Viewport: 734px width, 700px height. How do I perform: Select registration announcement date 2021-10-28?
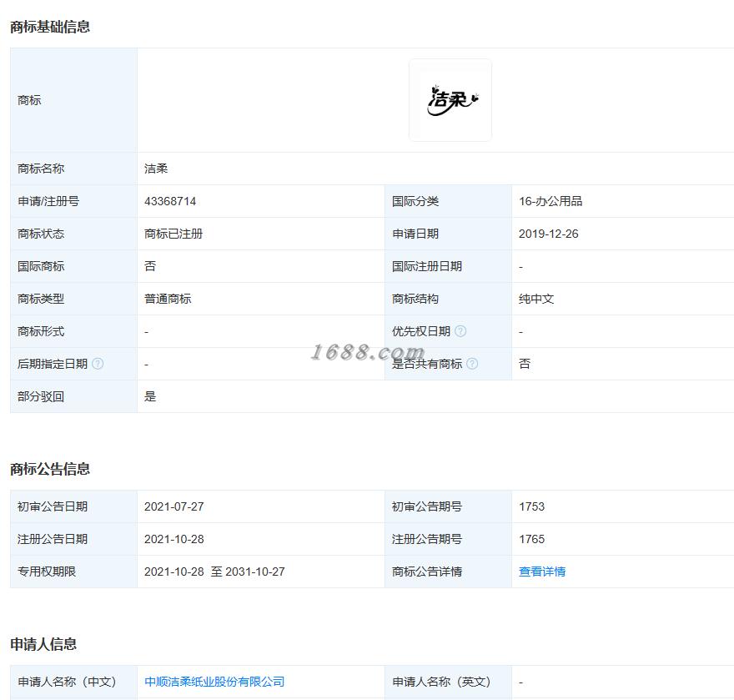click(x=174, y=539)
